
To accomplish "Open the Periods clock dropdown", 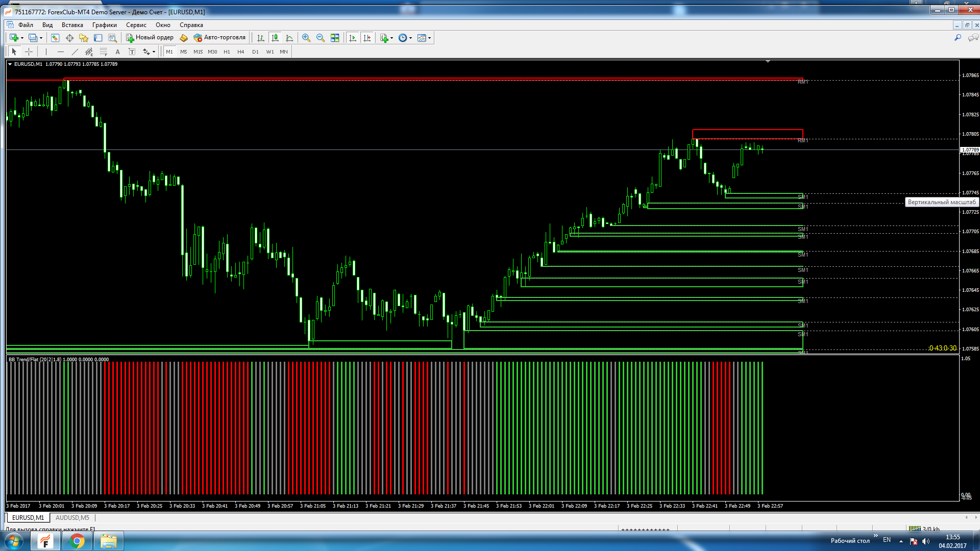I will [405, 38].
